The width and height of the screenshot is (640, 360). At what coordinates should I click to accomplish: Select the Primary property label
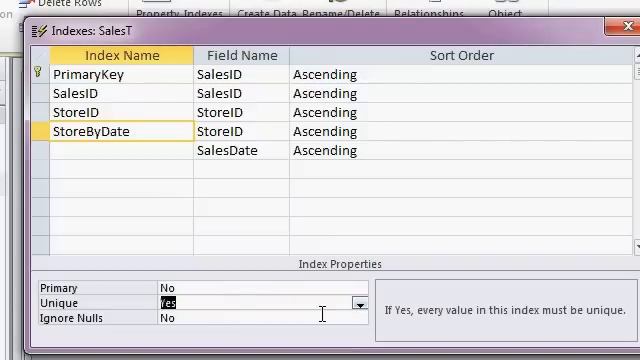click(98, 288)
